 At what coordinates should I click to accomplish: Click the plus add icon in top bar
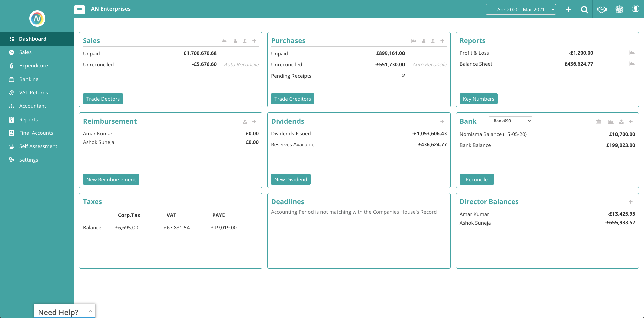568,9
